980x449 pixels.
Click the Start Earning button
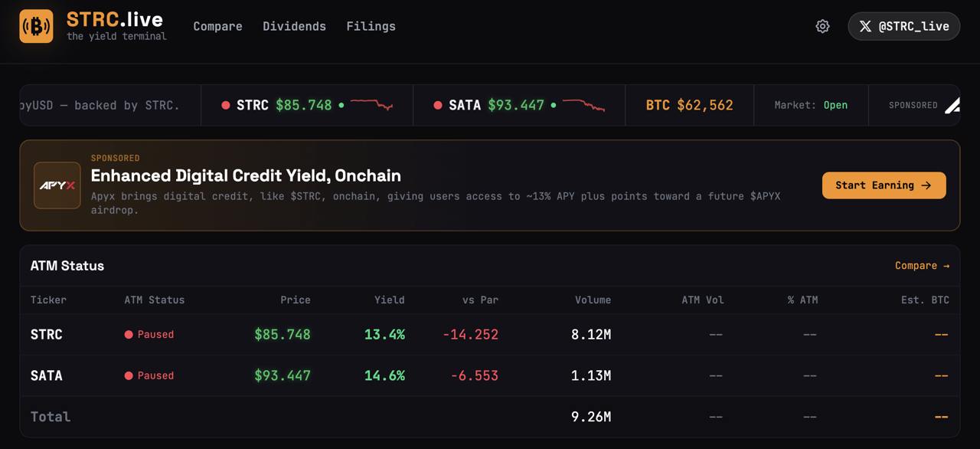tap(884, 185)
